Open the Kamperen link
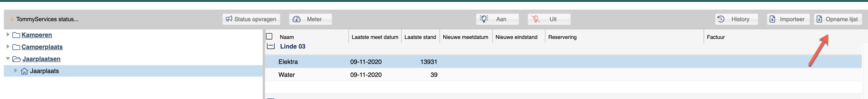 click(x=36, y=35)
